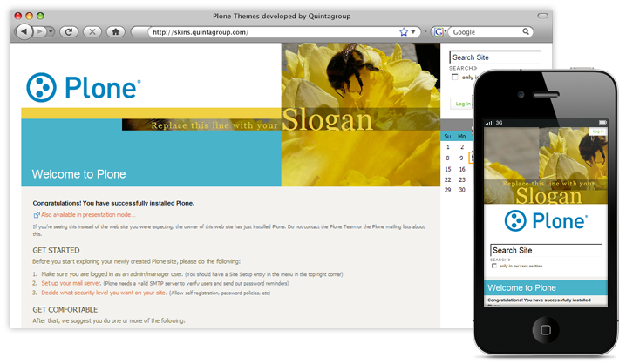Minimize the browser window with yellow button
This screenshot has height=364, width=626.
coord(29,16)
